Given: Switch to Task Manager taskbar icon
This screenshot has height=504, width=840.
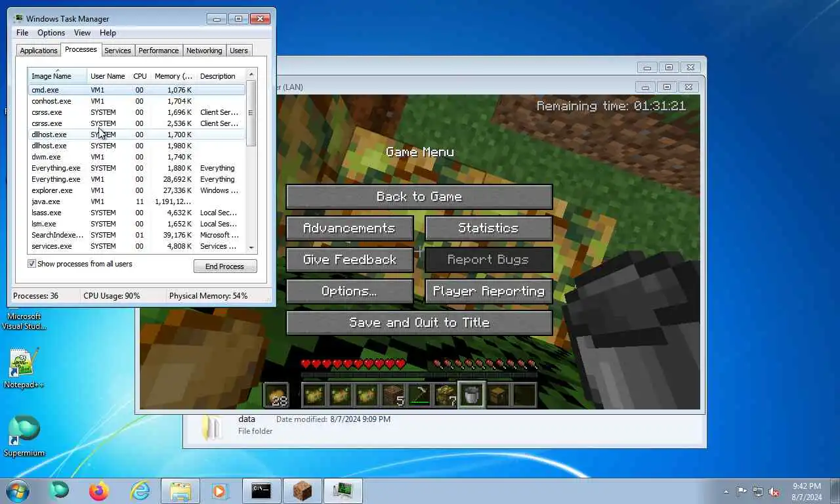Looking at the screenshot, I should coord(343,491).
